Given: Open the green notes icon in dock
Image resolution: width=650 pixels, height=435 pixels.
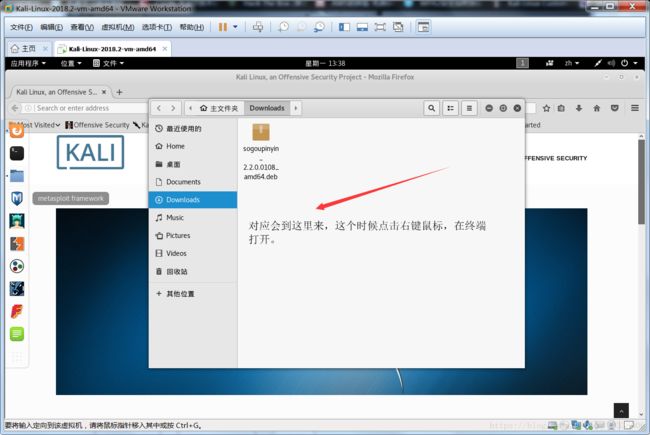Looking at the screenshot, I should pyautogui.click(x=17, y=334).
